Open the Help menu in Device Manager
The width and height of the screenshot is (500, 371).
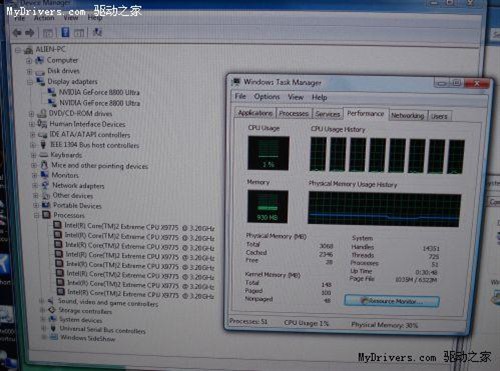coord(95,17)
